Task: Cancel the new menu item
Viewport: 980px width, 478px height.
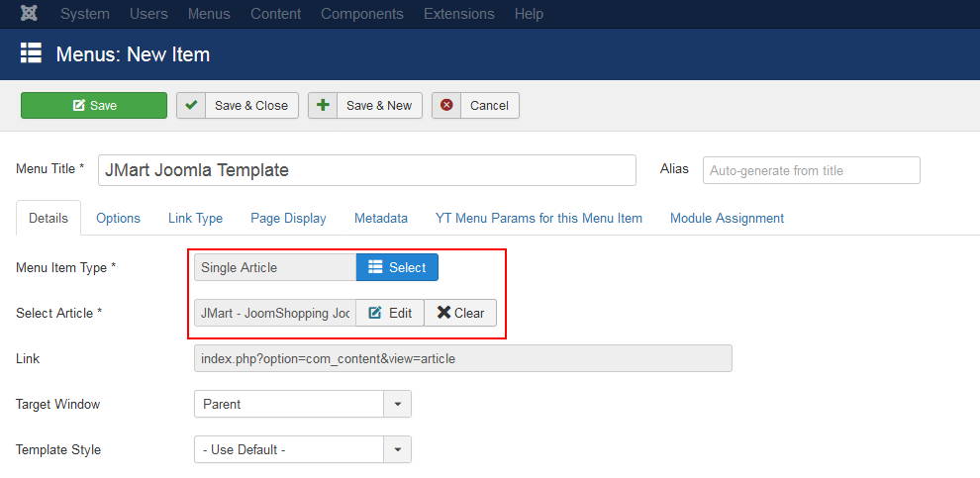Action: (x=475, y=106)
